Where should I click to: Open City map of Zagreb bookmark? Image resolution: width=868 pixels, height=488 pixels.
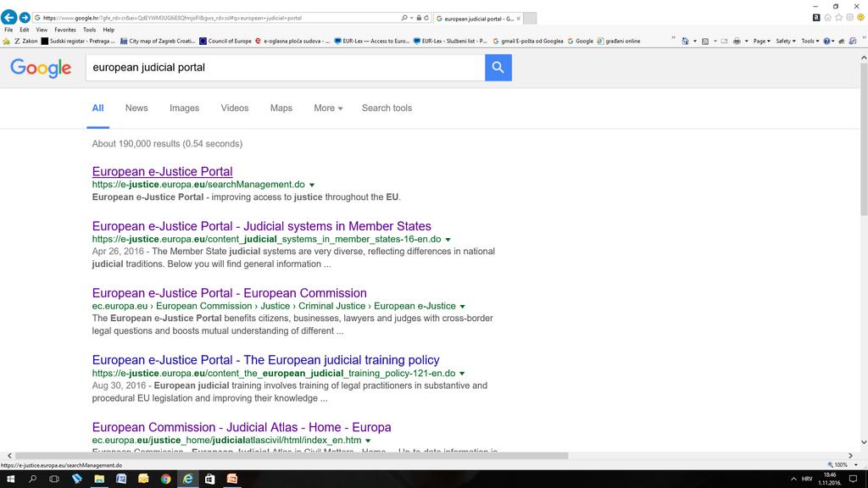(x=158, y=41)
